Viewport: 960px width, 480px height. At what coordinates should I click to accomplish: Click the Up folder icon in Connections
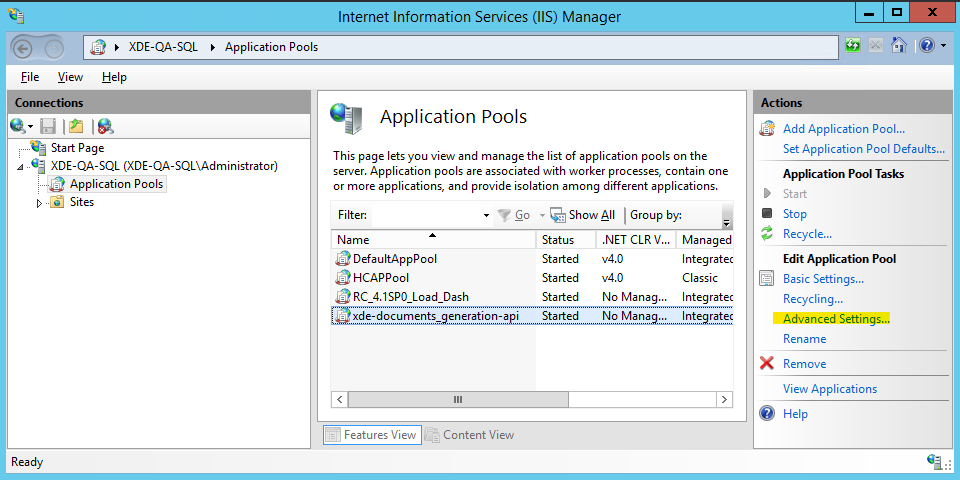[76, 126]
